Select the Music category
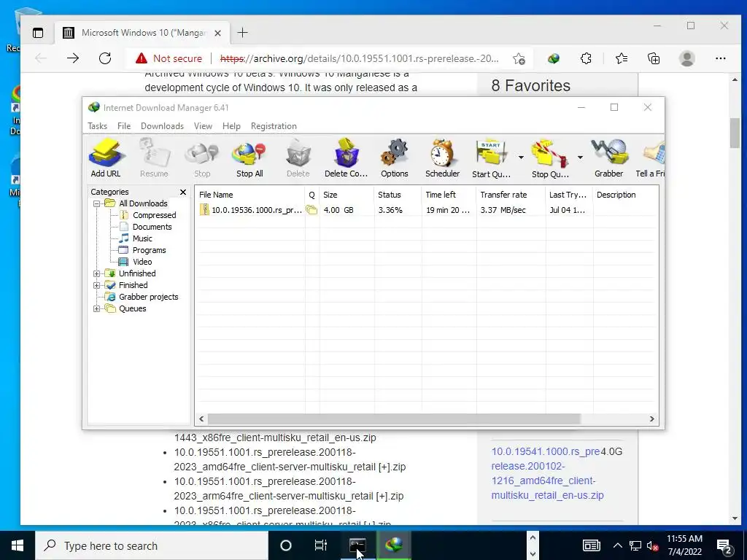The height and width of the screenshot is (560, 747). pyautogui.click(x=142, y=238)
